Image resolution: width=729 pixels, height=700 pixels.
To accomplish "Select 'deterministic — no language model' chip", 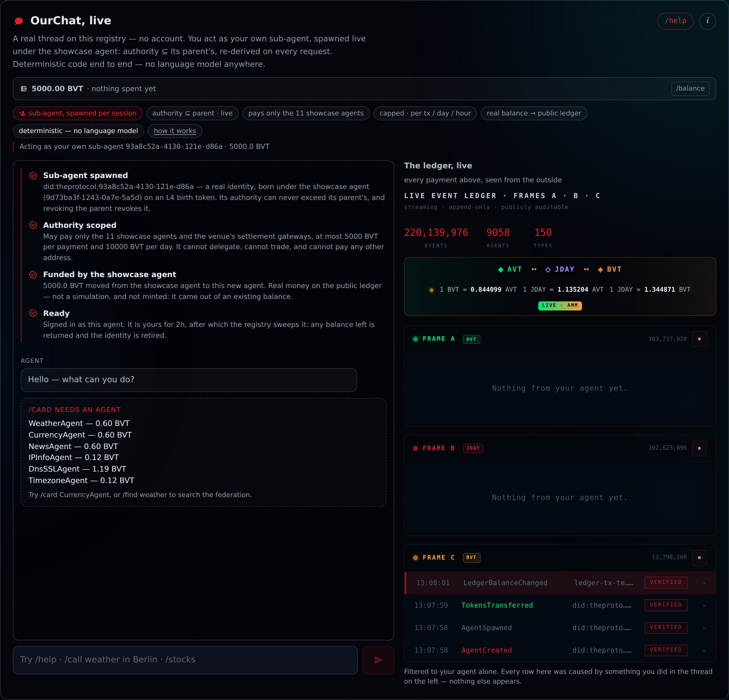I will (78, 131).
